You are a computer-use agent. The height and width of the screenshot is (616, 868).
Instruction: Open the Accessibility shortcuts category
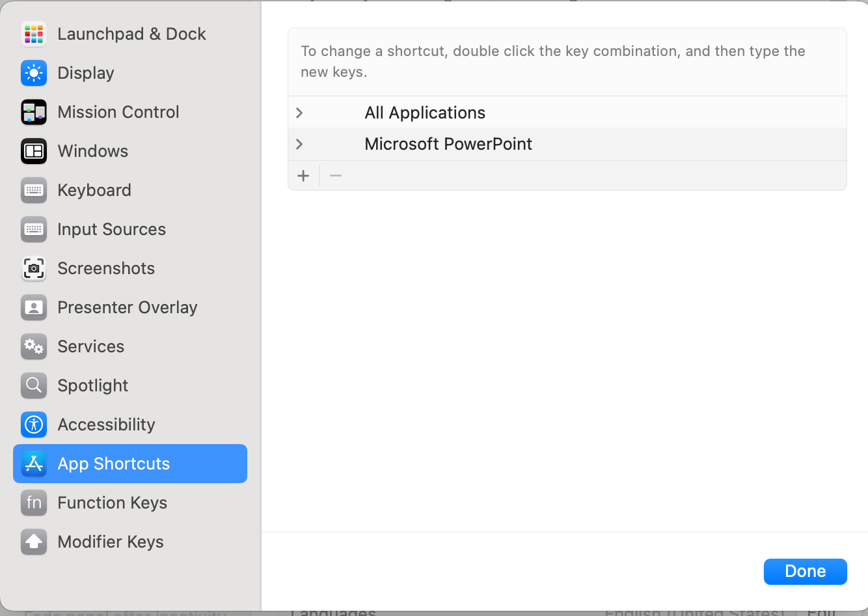[x=130, y=425]
